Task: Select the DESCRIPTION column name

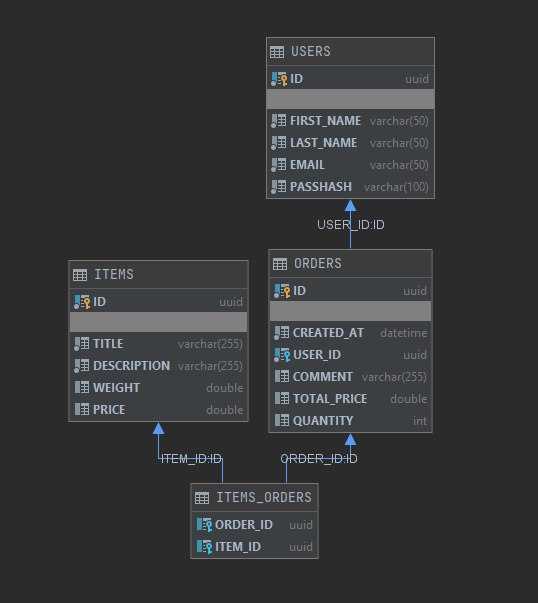Action: [132, 365]
